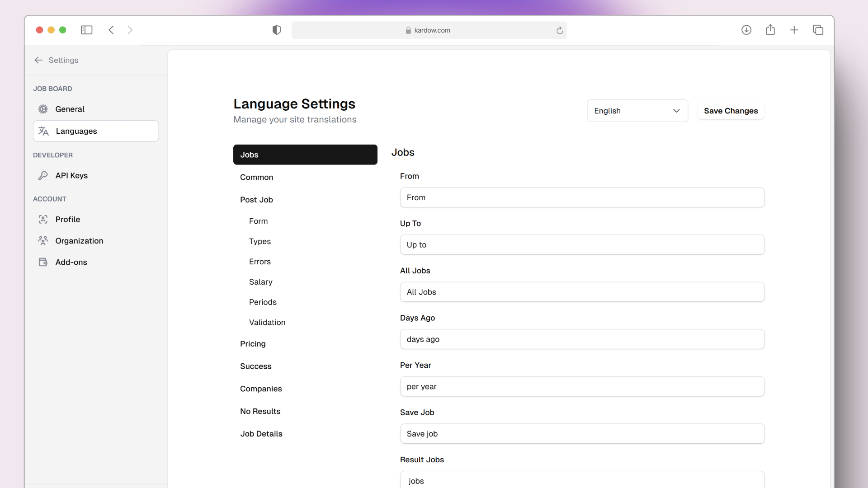This screenshot has height=488, width=868.
Task: Click the Save Changes button
Action: coord(731,111)
